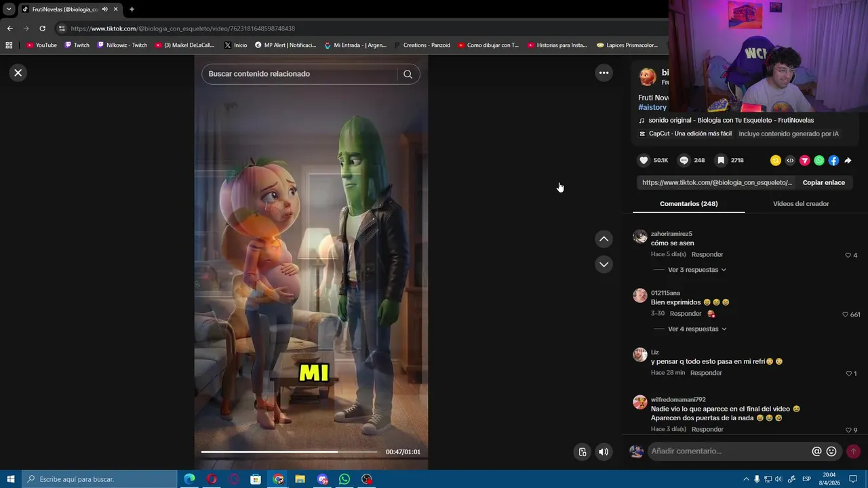Viewport: 868px width, 488px height.
Task: Share to WhatsApp via green icon
Action: click(x=819, y=161)
